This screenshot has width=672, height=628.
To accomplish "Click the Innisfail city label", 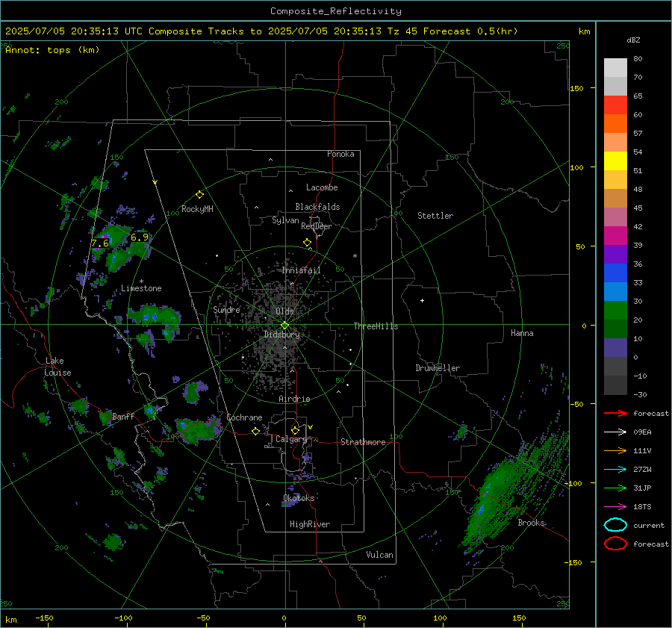I will coord(301,270).
